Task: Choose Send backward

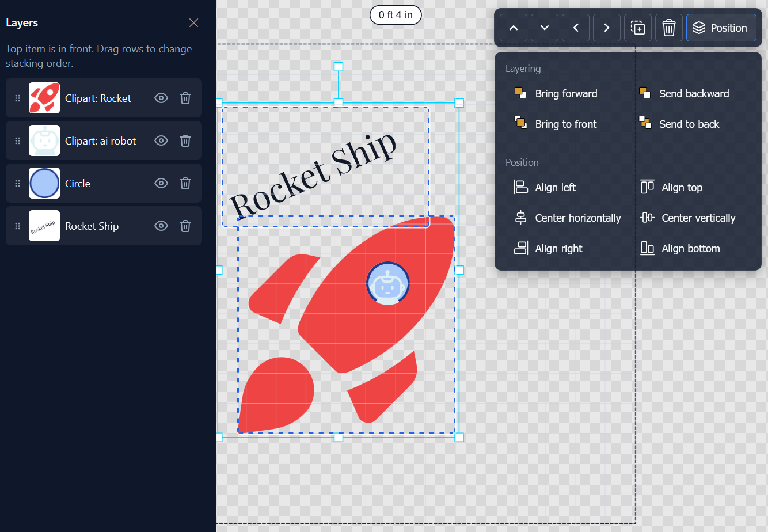Action: point(685,93)
